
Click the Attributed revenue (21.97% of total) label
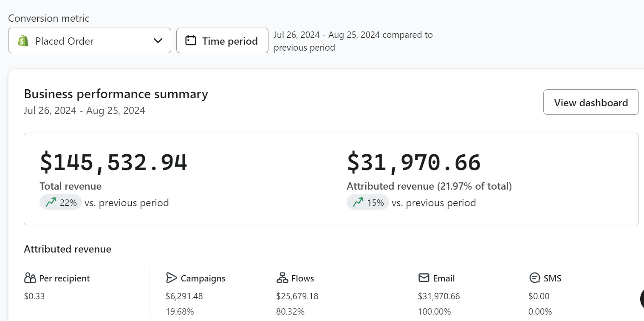tap(429, 186)
